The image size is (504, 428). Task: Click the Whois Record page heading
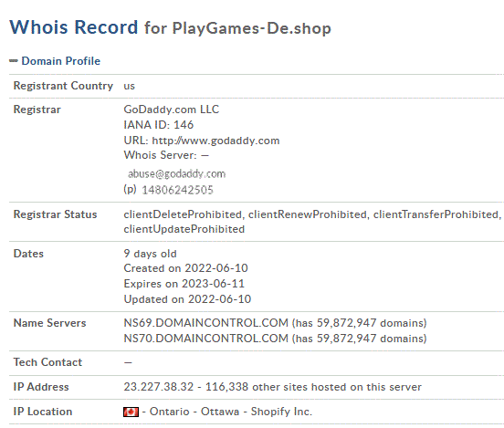[74, 27]
